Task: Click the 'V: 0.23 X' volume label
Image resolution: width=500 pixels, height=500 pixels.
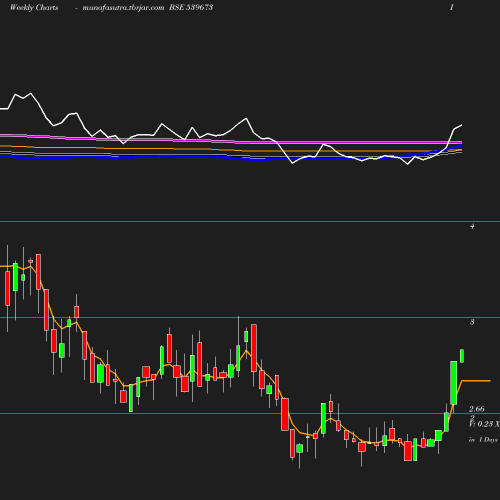Action: (485, 424)
